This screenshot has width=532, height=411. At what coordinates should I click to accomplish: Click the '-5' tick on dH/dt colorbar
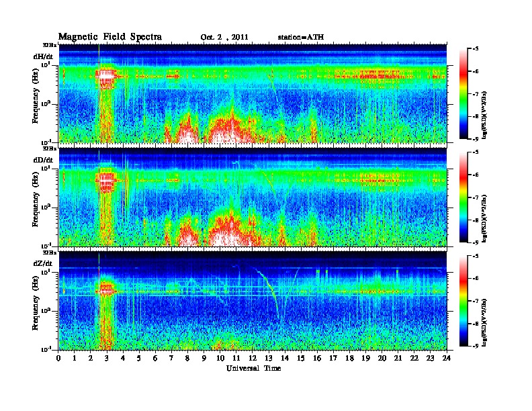pyautogui.click(x=476, y=48)
